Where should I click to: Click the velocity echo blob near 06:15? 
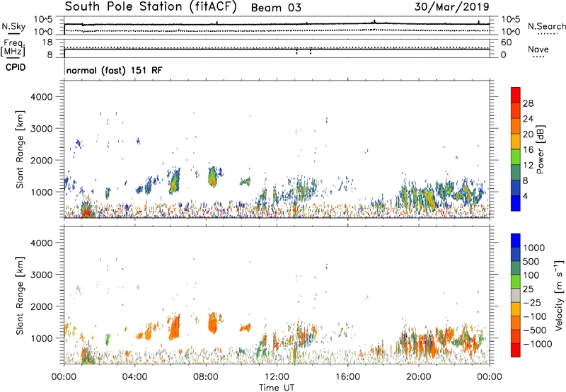tap(174, 327)
